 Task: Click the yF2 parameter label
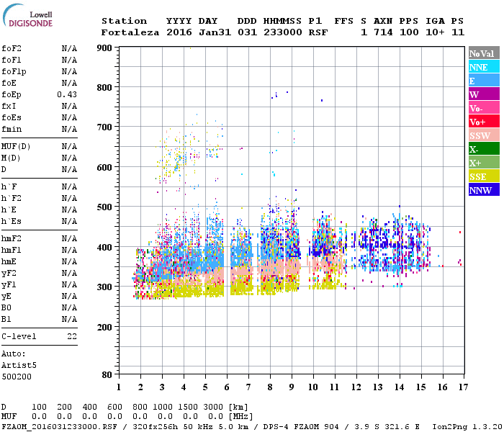click(x=9, y=273)
